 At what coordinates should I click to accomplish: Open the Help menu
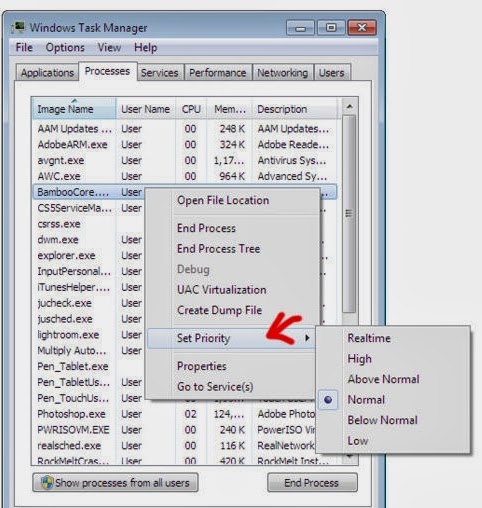coord(145,48)
